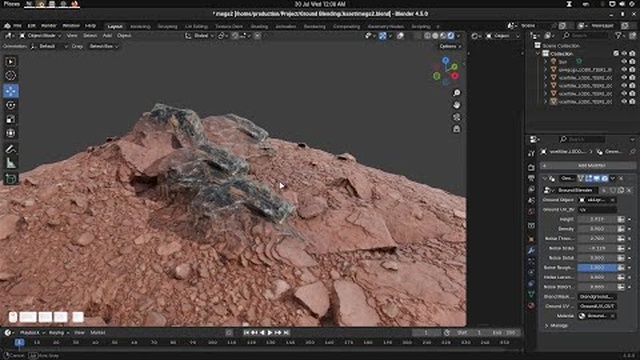Open the Object Data properties tab
This screenshot has height=360, width=640.
click(x=531, y=294)
